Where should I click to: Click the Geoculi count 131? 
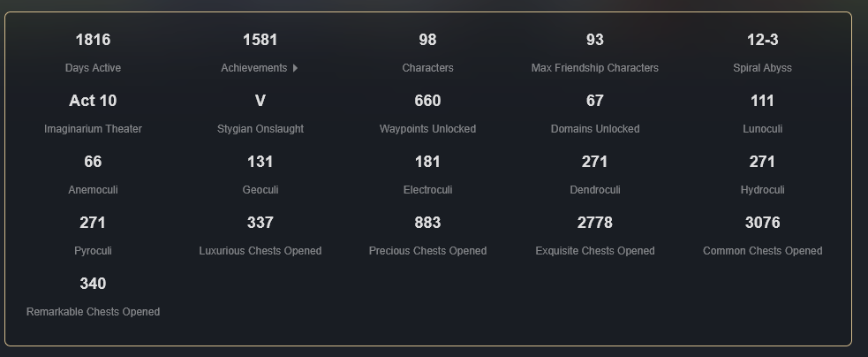(x=260, y=162)
